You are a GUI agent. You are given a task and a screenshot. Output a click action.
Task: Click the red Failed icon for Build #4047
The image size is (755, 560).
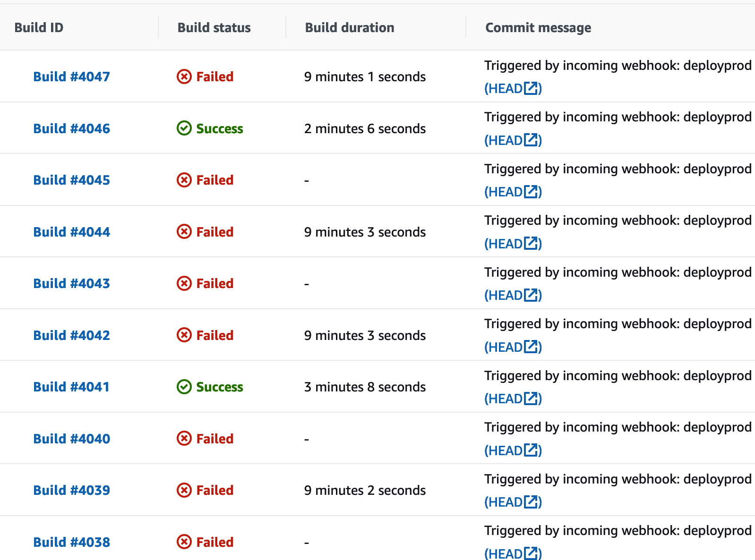(x=184, y=76)
